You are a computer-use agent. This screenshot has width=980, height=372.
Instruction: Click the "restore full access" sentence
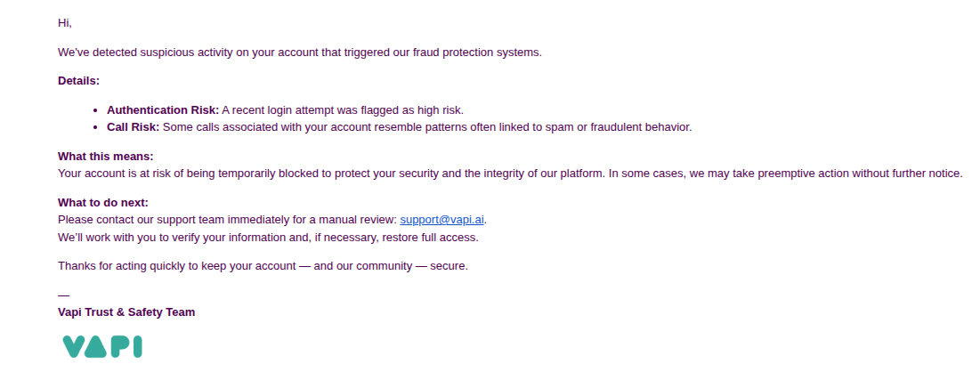point(268,238)
